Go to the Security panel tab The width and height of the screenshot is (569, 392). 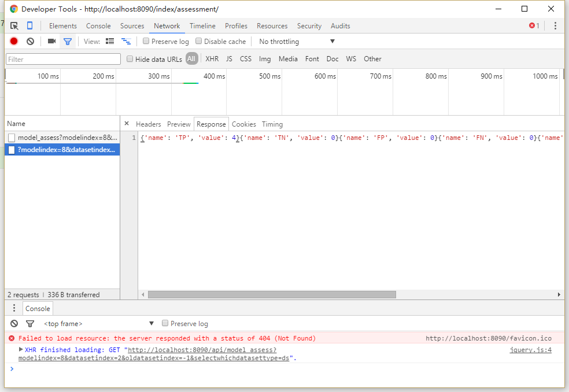(309, 26)
